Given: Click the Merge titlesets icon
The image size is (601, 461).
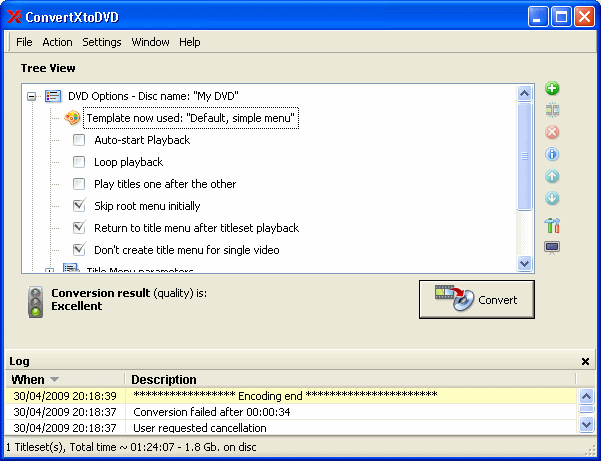Looking at the screenshot, I should pos(552,110).
